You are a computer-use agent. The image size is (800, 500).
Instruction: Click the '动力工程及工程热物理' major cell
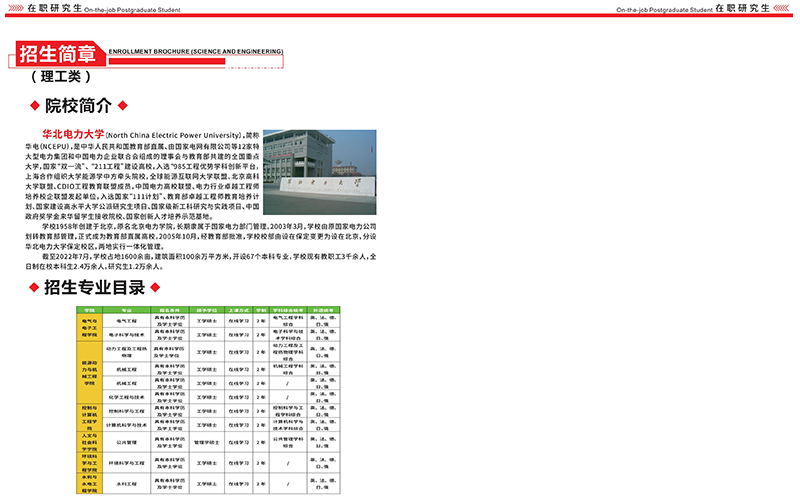tap(127, 352)
